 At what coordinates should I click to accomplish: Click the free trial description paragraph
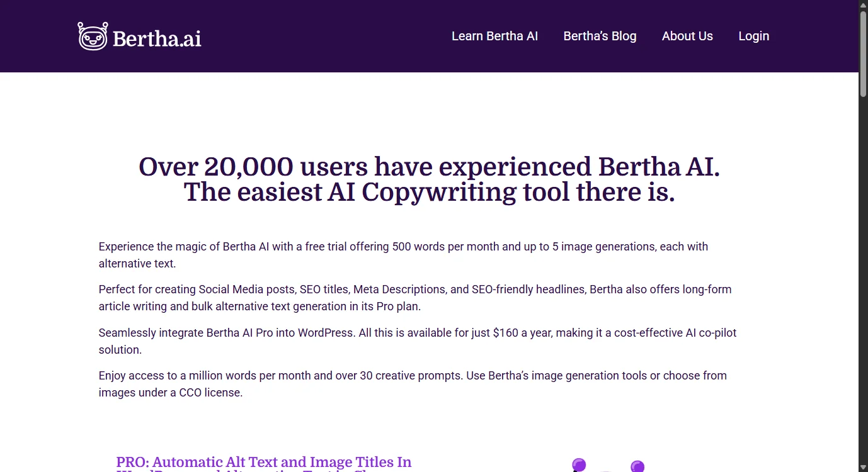[x=403, y=255]
